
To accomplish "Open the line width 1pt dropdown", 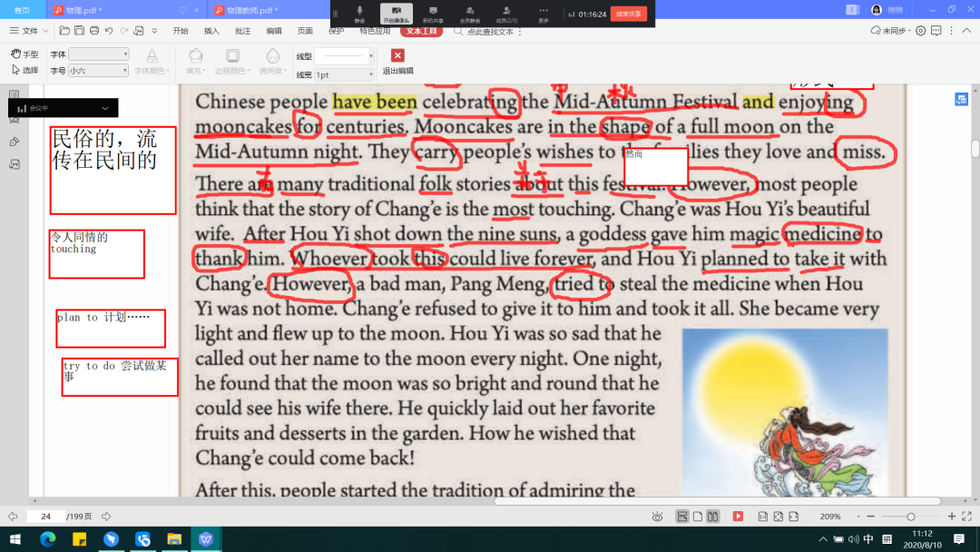I will point(344,75).
